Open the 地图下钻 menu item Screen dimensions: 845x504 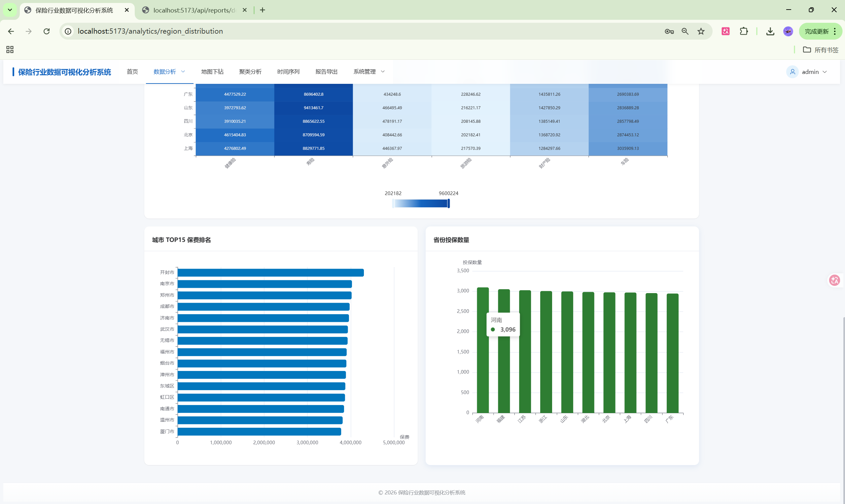pyautogui.click(x=212, y=72)
